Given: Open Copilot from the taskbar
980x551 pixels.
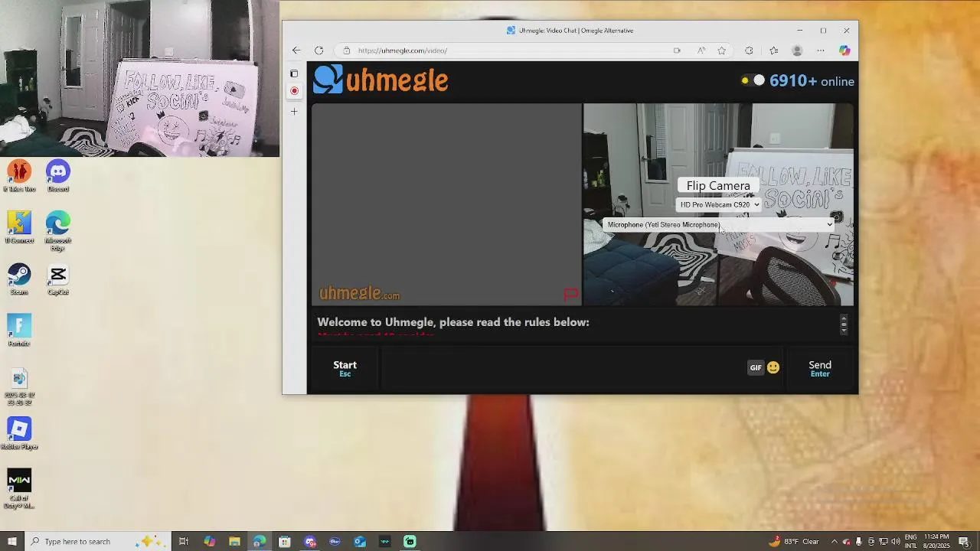Looking at the screenshot, I should click(x=209, y=541).
